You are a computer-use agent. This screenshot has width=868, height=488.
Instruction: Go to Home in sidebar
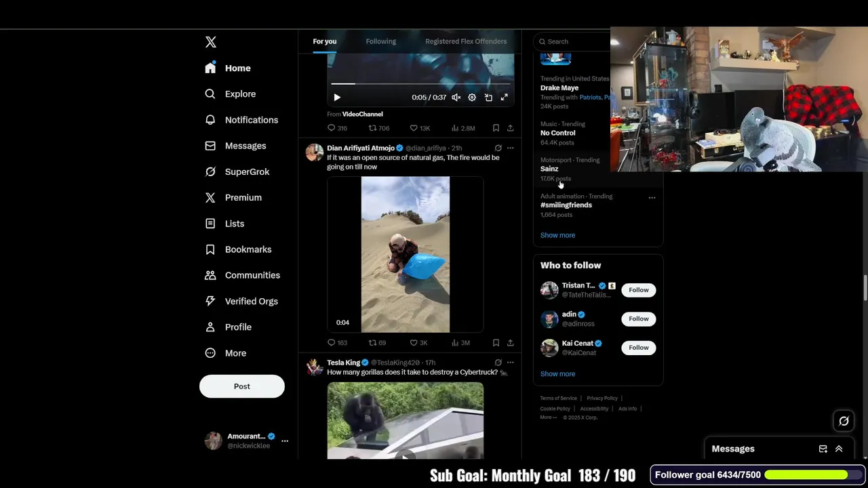(x=229, y=68)
